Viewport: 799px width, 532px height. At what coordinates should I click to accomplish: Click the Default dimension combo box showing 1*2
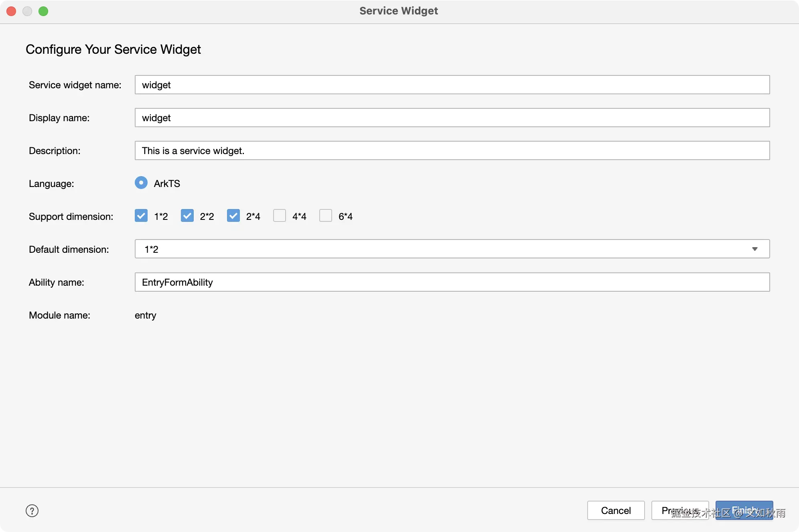[441, 249]
